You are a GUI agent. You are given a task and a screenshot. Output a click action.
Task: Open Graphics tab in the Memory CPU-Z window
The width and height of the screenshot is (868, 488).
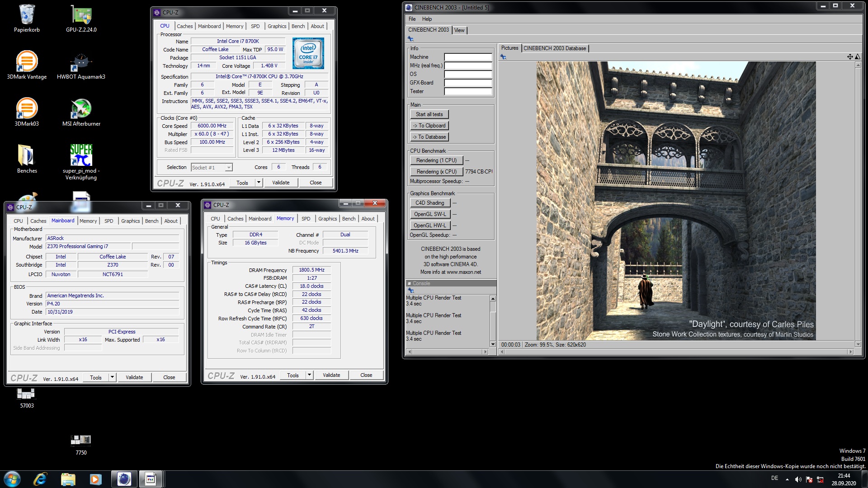327,219
